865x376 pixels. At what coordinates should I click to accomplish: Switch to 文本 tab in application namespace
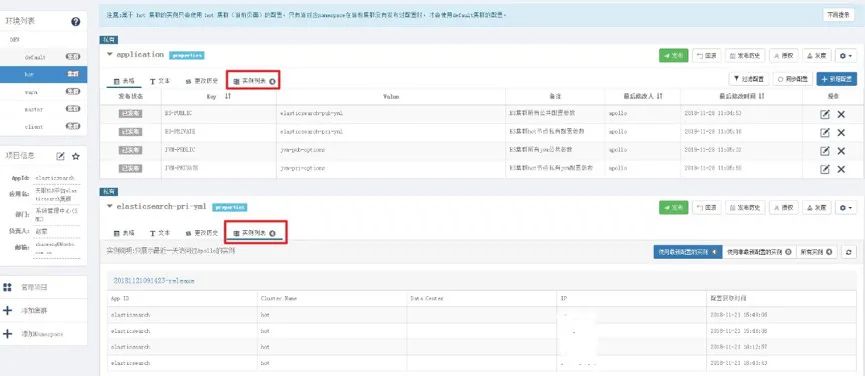pyautogui.click(x=159, y=80)
